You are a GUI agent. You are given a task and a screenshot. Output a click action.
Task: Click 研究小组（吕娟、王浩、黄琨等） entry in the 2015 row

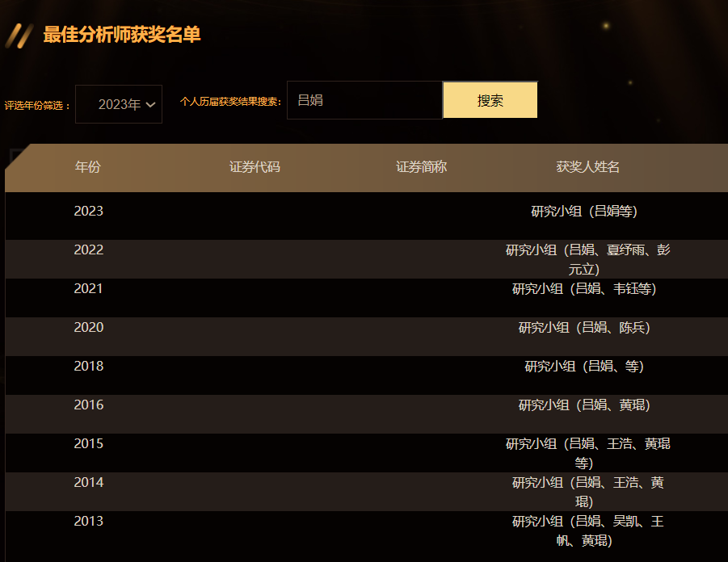coord(587,454)
